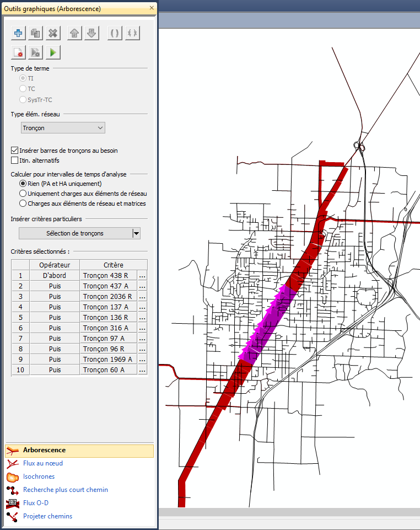Expand the 'Sélection de tronçons' dropdown arrow
This screenshot has width=420, height=530.
[x=136, y=233]
